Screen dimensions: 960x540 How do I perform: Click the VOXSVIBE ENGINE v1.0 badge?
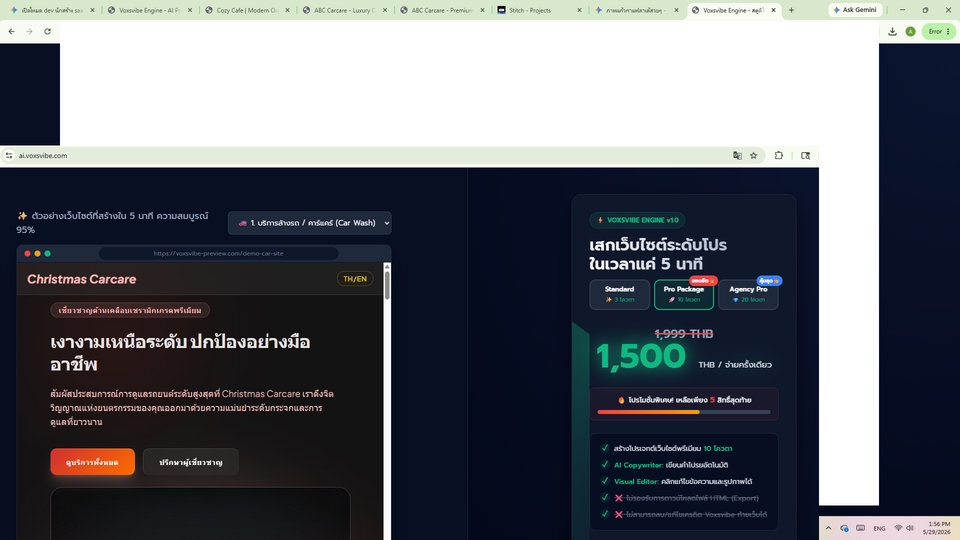coord(637,220)
